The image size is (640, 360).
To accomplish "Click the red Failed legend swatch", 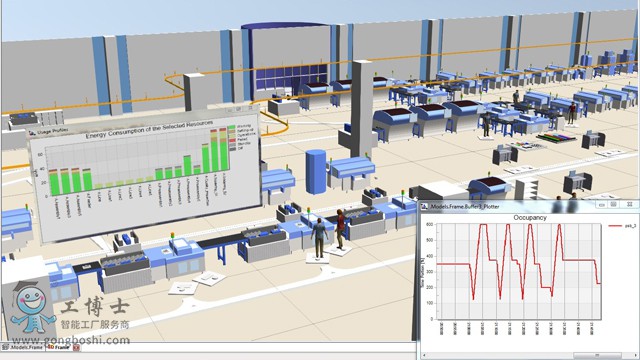I will (232, 140).
